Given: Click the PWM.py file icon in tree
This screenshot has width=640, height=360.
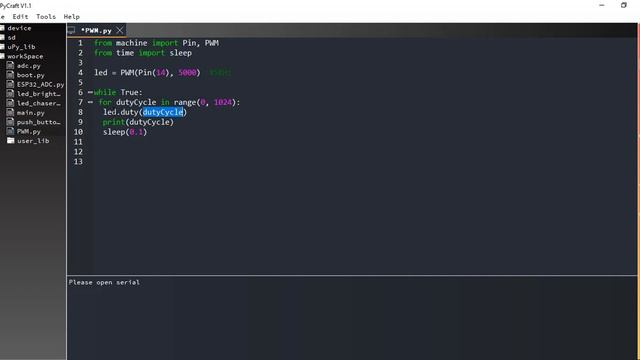Looking at the screenshot, I should click(10, 131).
